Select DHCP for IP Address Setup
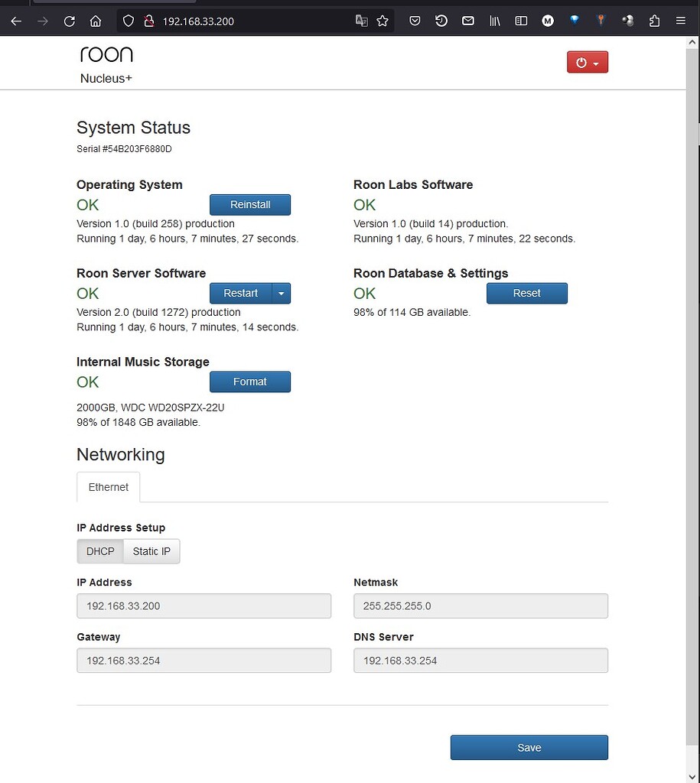 click(99, 551)
